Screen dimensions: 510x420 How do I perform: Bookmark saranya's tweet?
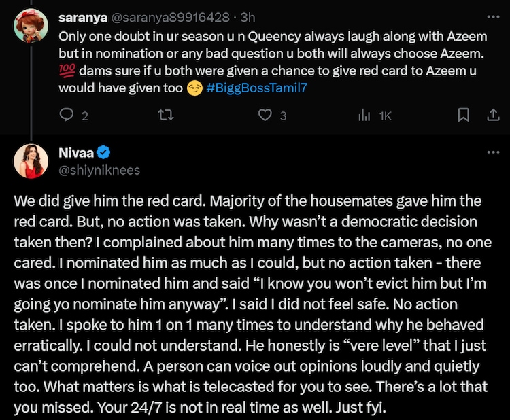pyautogui.click(x=463, y=116)
